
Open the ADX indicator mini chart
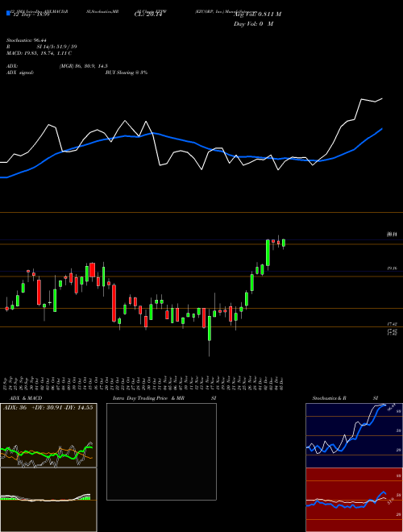(x=48, y=435)
